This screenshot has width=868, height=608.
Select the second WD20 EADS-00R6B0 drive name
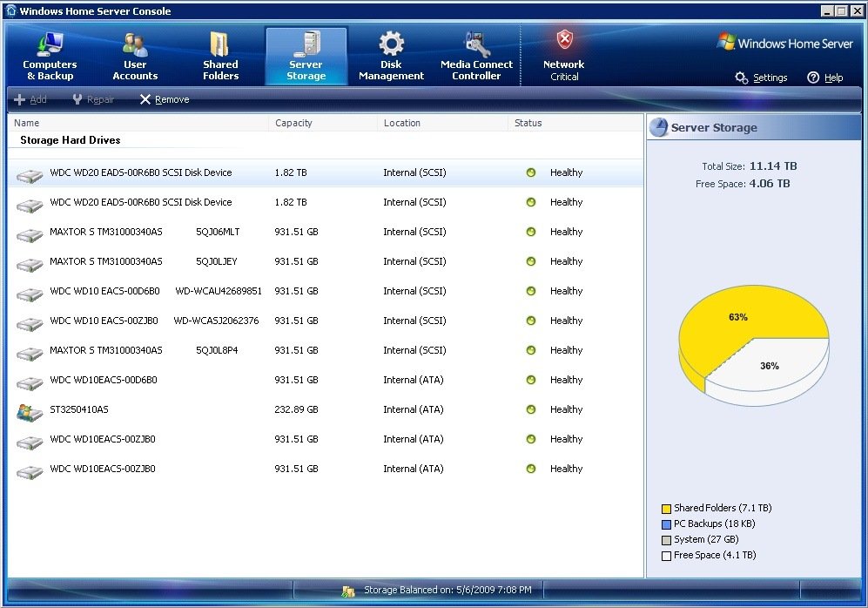point(141,202)
